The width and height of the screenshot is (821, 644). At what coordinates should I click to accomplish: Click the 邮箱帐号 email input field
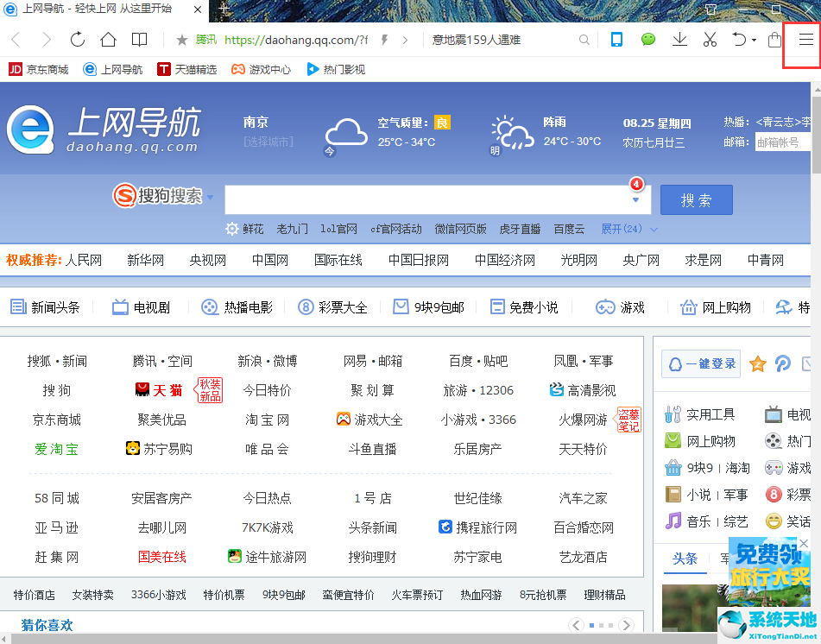click(782, 142)
